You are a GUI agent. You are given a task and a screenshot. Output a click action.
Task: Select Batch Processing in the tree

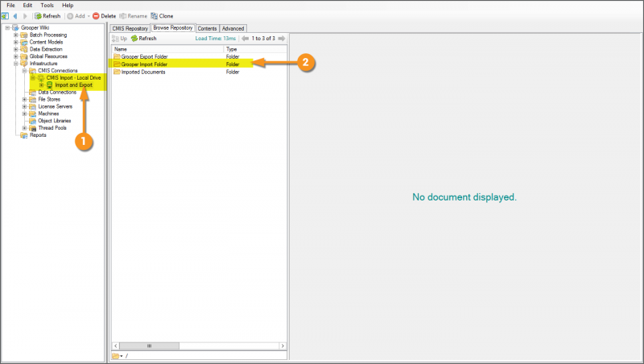click(48, 35)
